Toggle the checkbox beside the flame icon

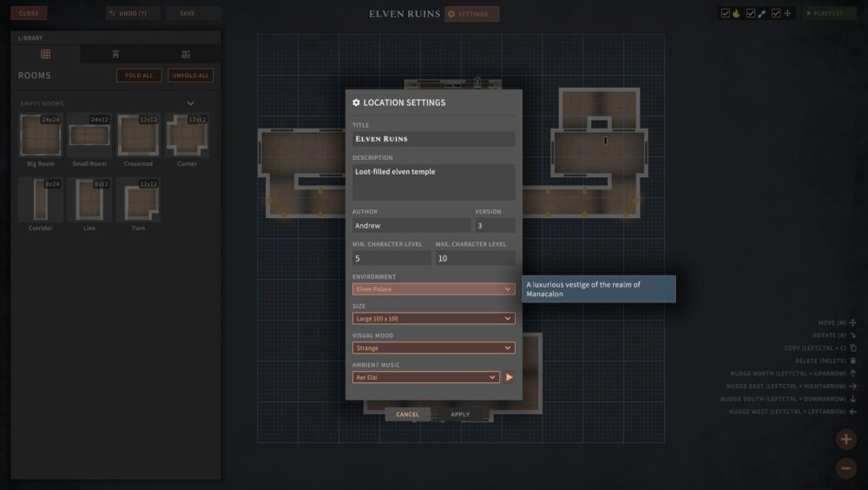[x=725, y=14]
